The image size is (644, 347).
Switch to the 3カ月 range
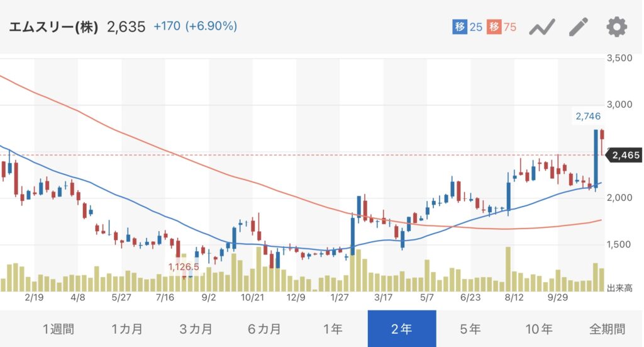(196, 329)
